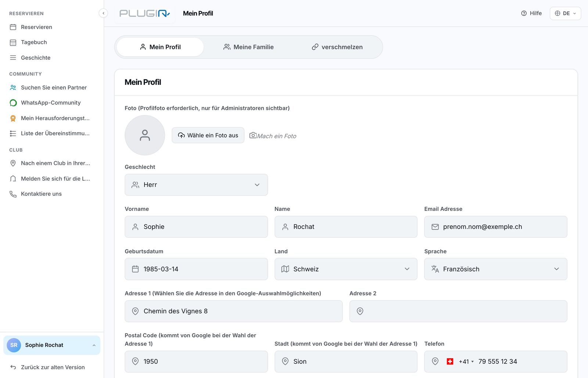Click the Wähle ein Foto aus button
Viewport: 588px width, 378px height.
click(x=208, y=135)
